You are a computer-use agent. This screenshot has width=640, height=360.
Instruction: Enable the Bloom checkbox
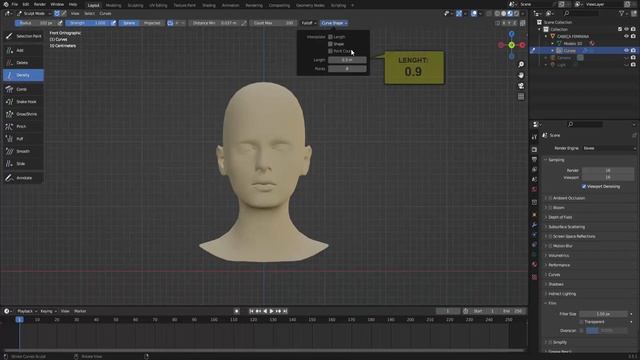(x=550, y=208)
